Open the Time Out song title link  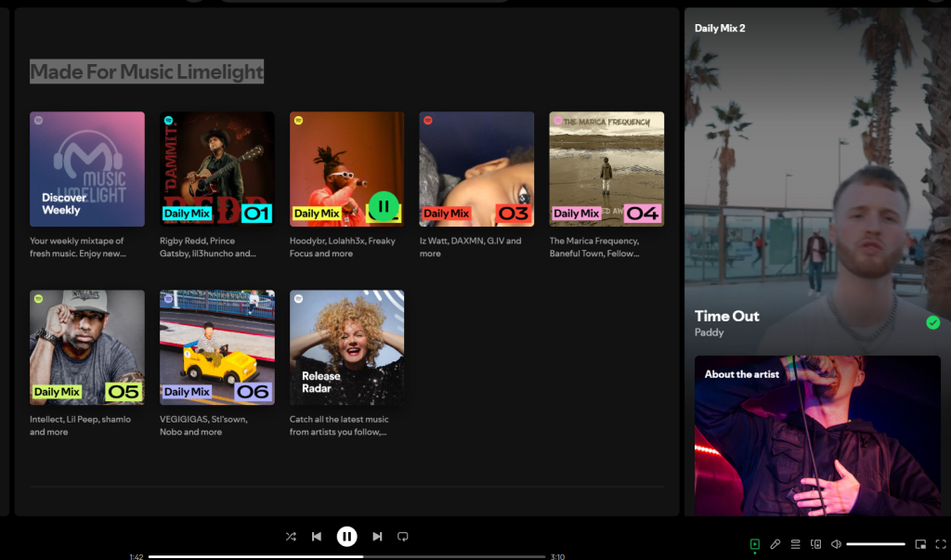click(726, 316)
